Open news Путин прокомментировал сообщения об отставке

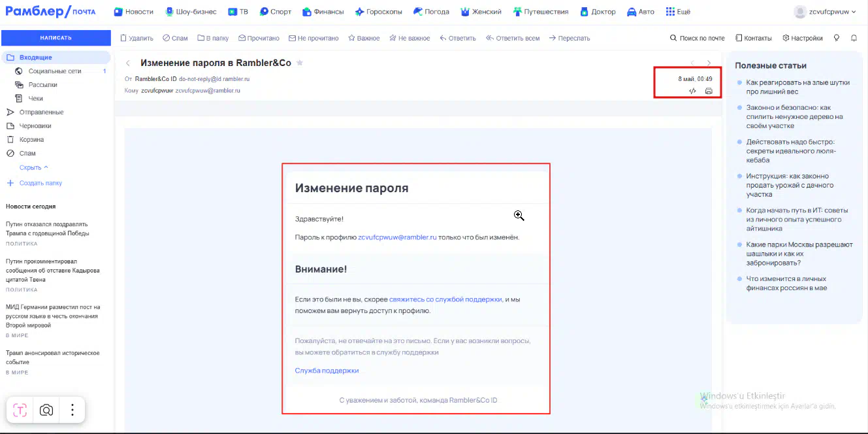(x=53, y=270)
